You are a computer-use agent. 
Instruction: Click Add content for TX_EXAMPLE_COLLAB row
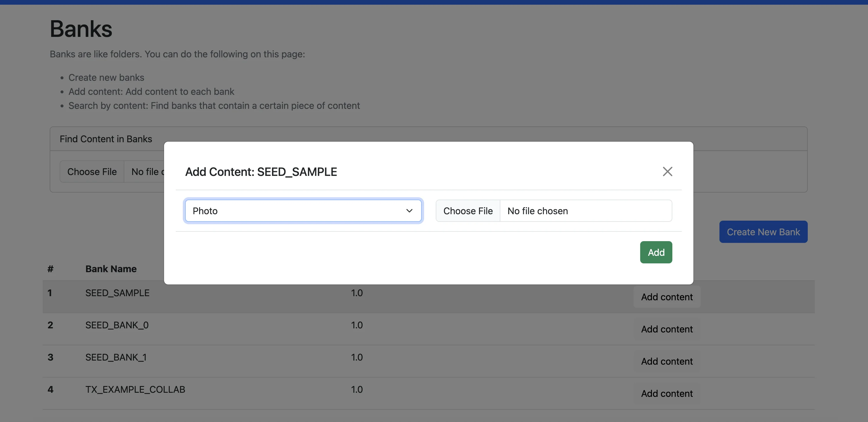click(x=667, y=393)
